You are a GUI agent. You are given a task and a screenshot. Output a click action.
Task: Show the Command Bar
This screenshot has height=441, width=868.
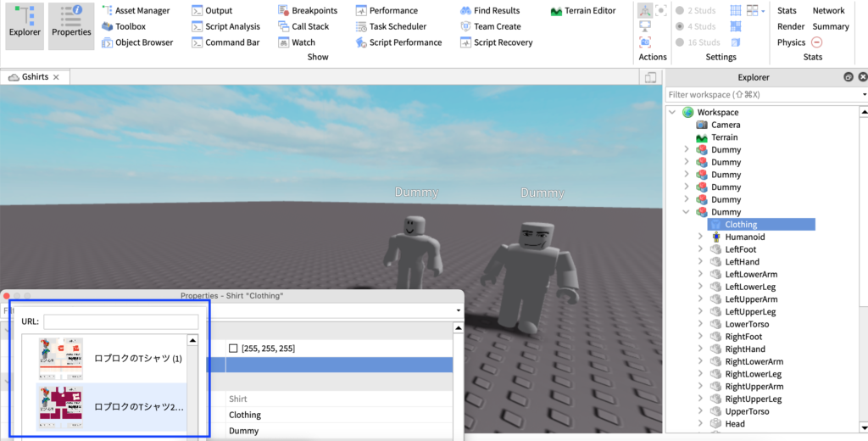pos(225,42)
